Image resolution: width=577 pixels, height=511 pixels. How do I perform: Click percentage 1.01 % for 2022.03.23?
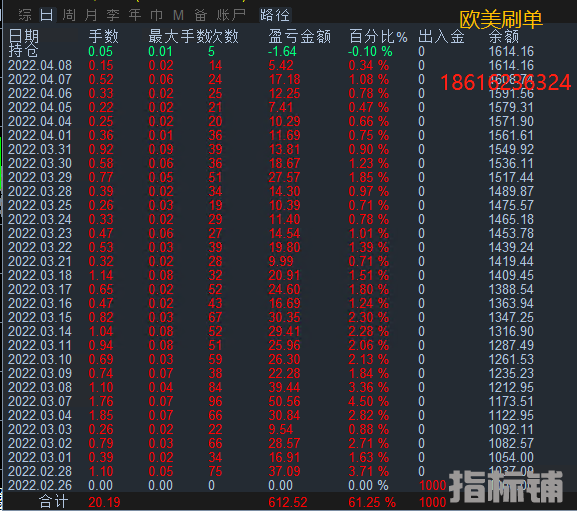tap(369, 233)
